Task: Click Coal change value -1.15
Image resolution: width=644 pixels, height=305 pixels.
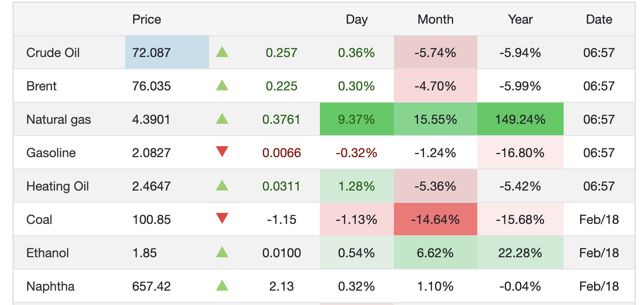Action: click(x=281, y=219)
